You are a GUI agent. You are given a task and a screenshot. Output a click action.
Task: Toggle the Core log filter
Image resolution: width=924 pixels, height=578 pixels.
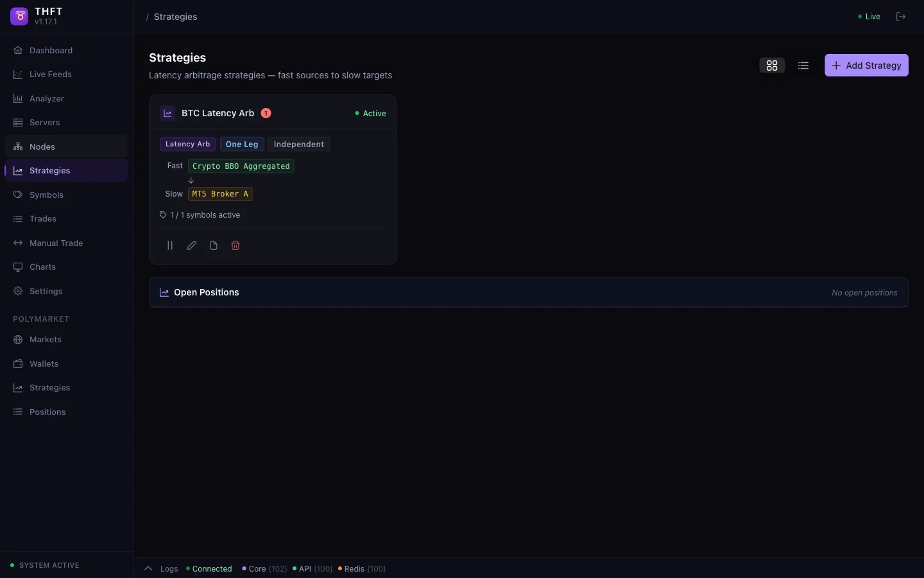(264, 569)
